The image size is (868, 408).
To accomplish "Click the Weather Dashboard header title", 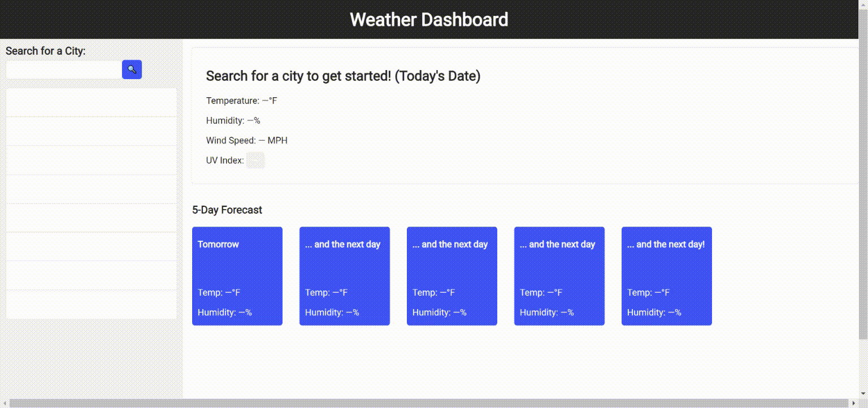I will [429, 19].
